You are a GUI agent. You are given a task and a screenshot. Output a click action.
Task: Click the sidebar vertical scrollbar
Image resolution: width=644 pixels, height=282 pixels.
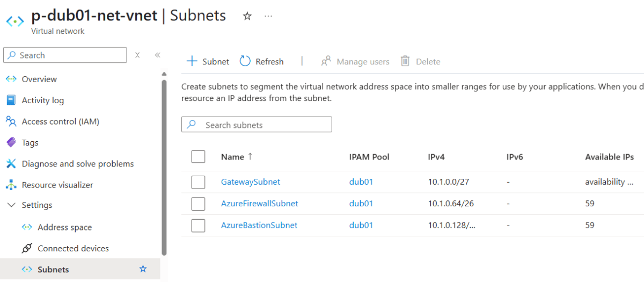[x=164, y=167]
